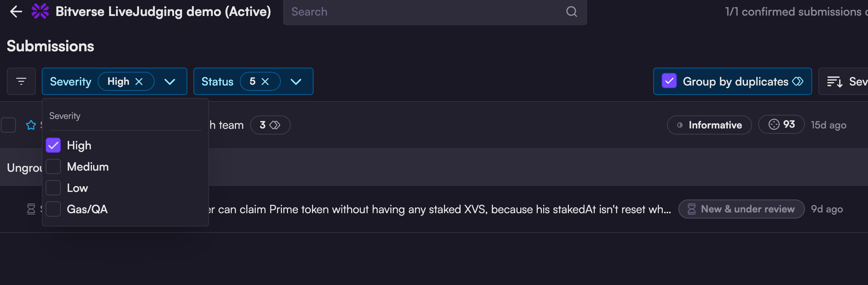Click the New & under review badge

coord(741,209)
